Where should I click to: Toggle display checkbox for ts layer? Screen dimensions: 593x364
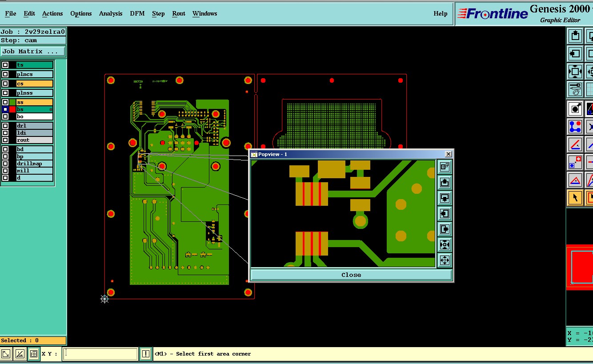[x=5, y=65]
